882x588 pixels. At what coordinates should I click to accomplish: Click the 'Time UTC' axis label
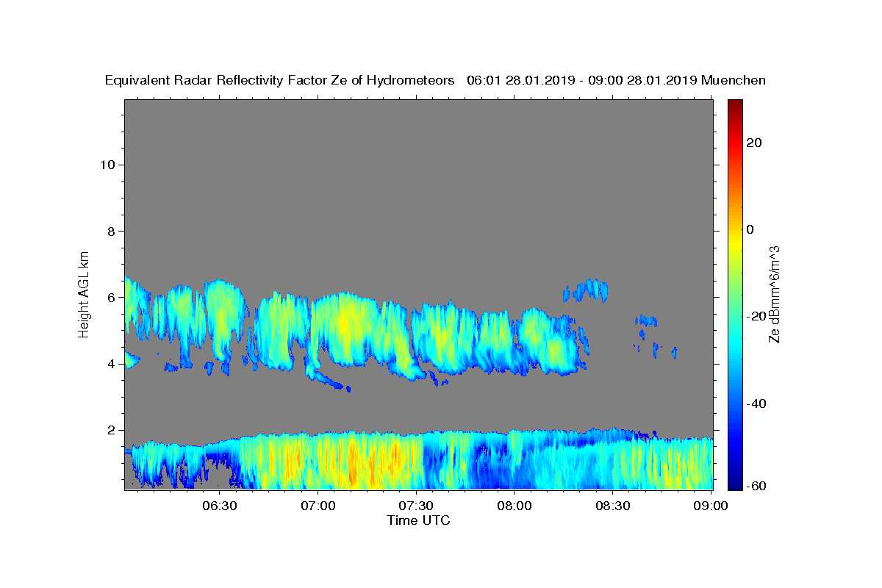418,521
